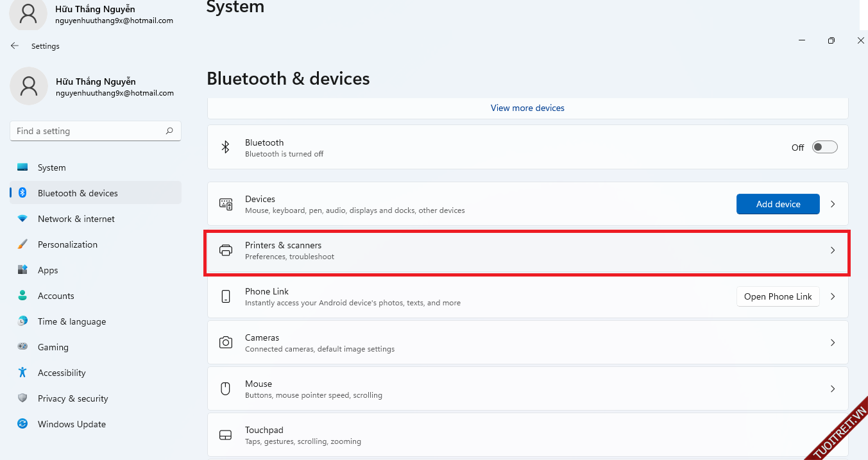Click the Privacy & security shield icon
This screenshot has height=460, width=868.
tap(22, 398)
